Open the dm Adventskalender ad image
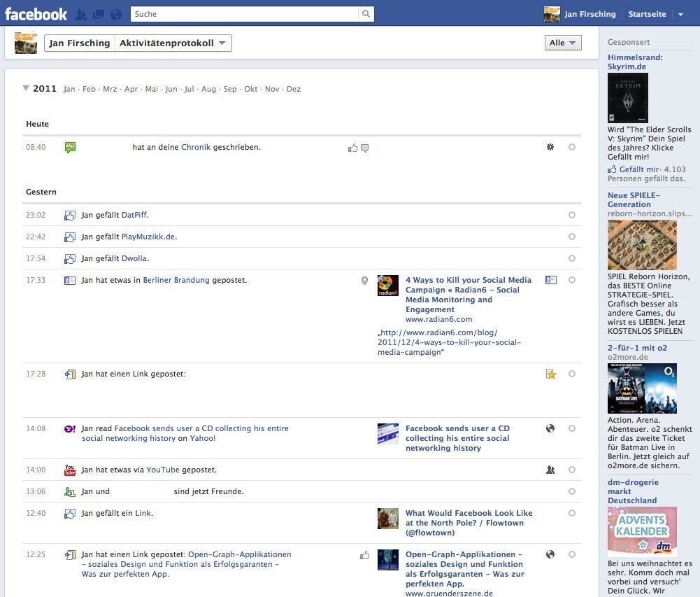This screenshot has height=597, width=700. pyautogui.click(x=642, y=531)
